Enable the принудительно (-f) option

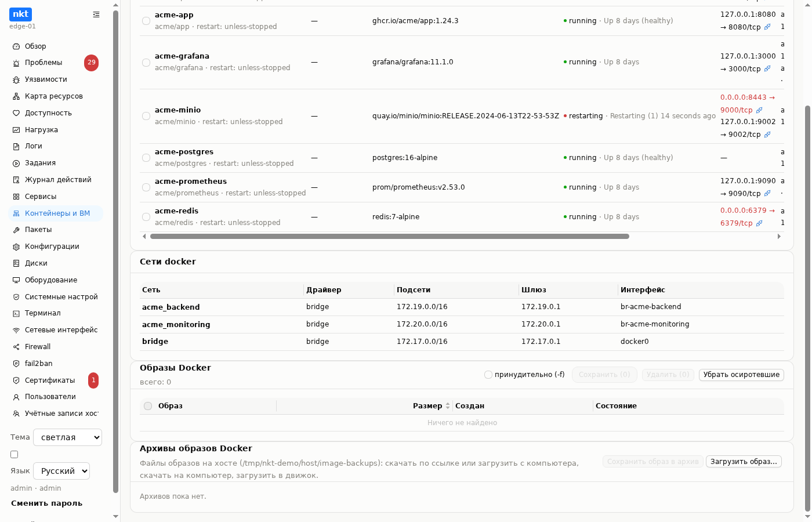click(488, 375)
